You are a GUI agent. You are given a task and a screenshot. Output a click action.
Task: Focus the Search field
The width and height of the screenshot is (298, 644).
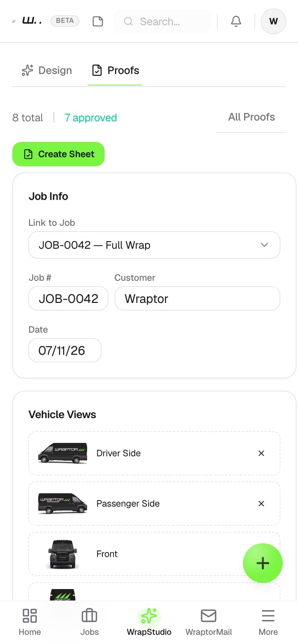(162, 21)
